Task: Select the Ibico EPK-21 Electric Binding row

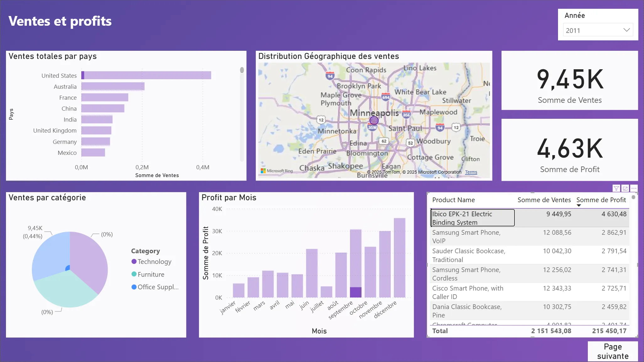Action: 472,218
